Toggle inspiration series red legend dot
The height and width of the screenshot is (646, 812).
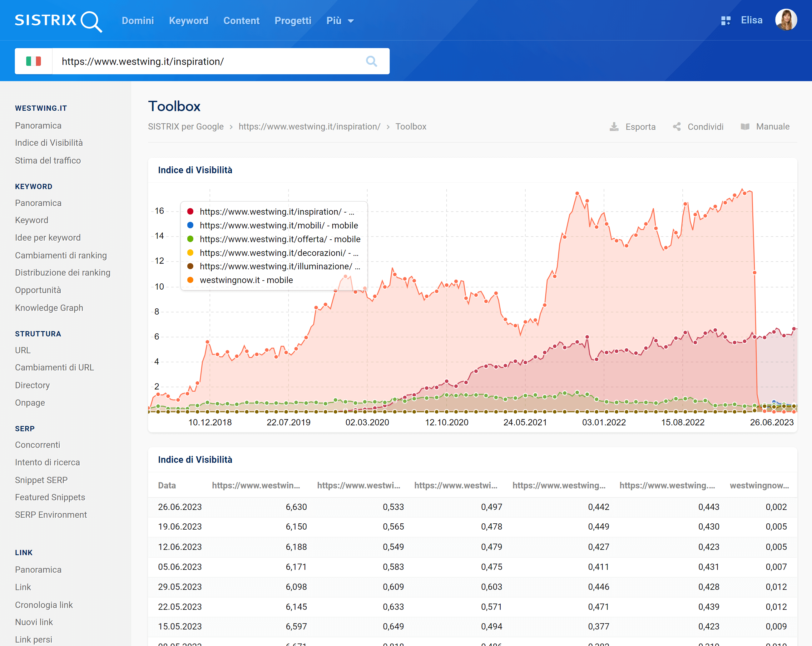(x=191, y=212)
